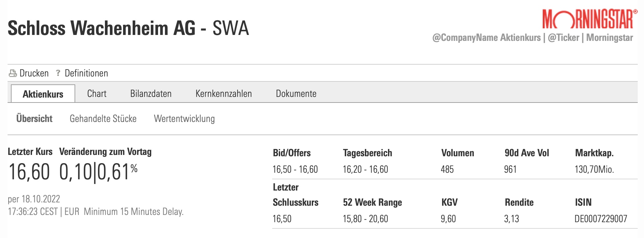Open the Definitionen link
The width and height of the screenshot is (644, 238).
[86, 73]
